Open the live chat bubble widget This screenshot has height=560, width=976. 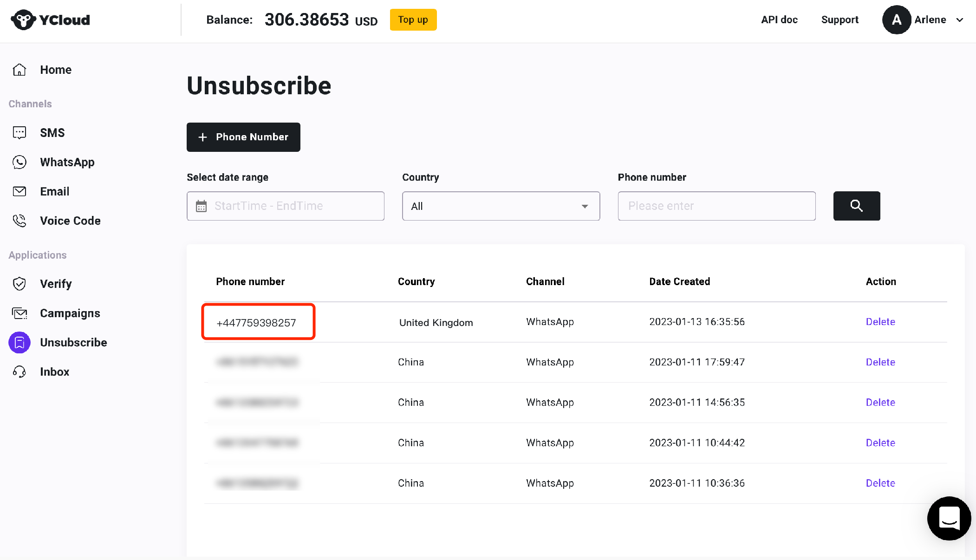[949, 518]
